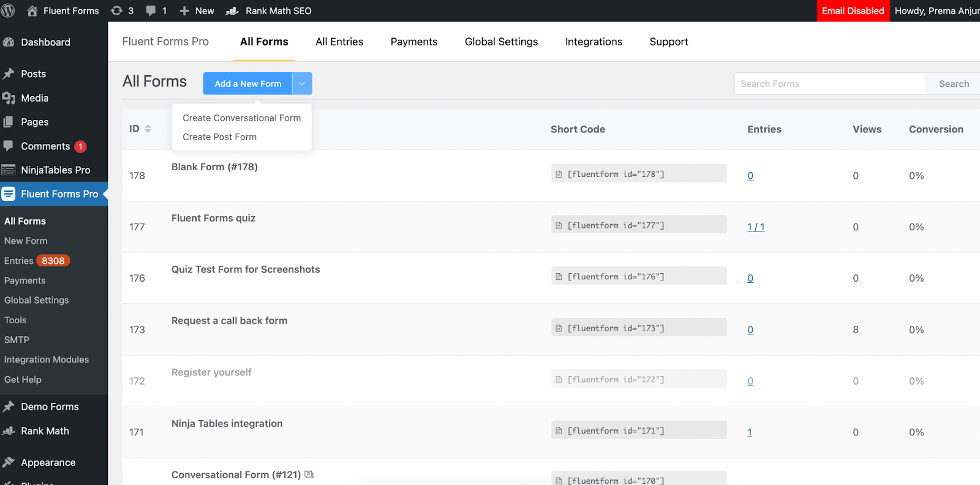
Task: Copy shortcode icon for form 172
Action: tap(559, 380)
